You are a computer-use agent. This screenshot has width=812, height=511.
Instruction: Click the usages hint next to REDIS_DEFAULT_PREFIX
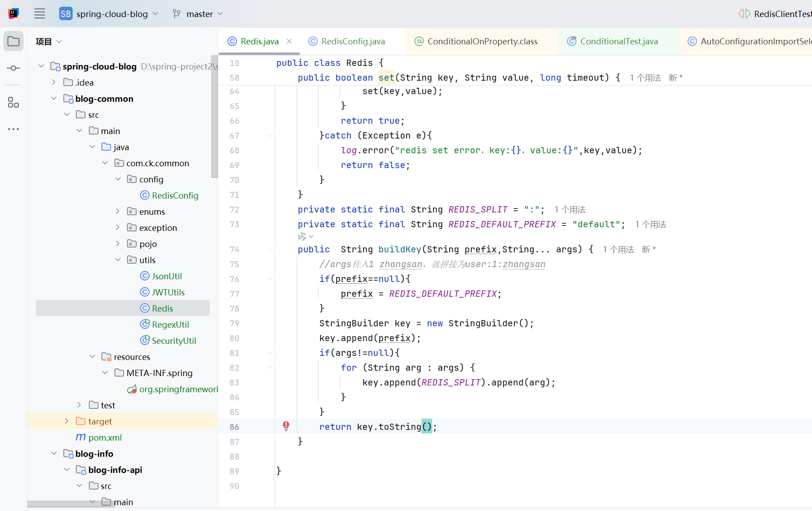click(651, 224)
